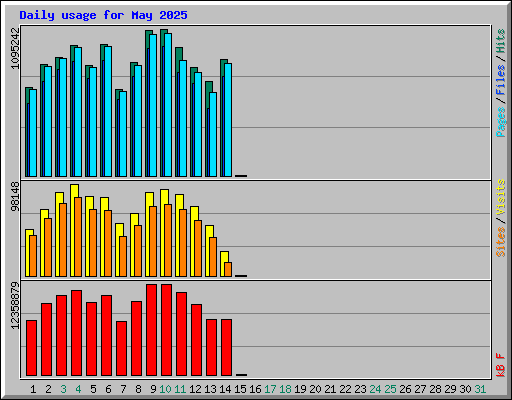This screenshot has width=512, height=400.
Task: Select the green weekend day label 25
Action: (x=390, y=389)
